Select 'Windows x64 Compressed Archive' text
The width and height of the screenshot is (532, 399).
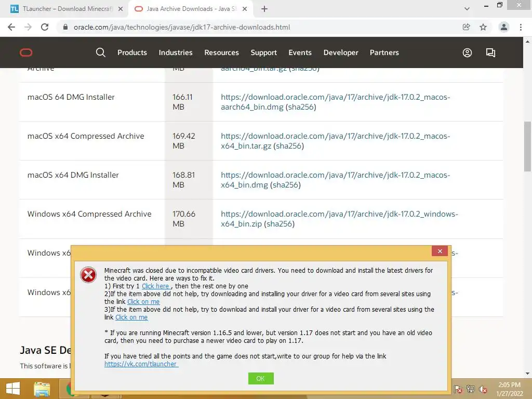coord(89,214)
